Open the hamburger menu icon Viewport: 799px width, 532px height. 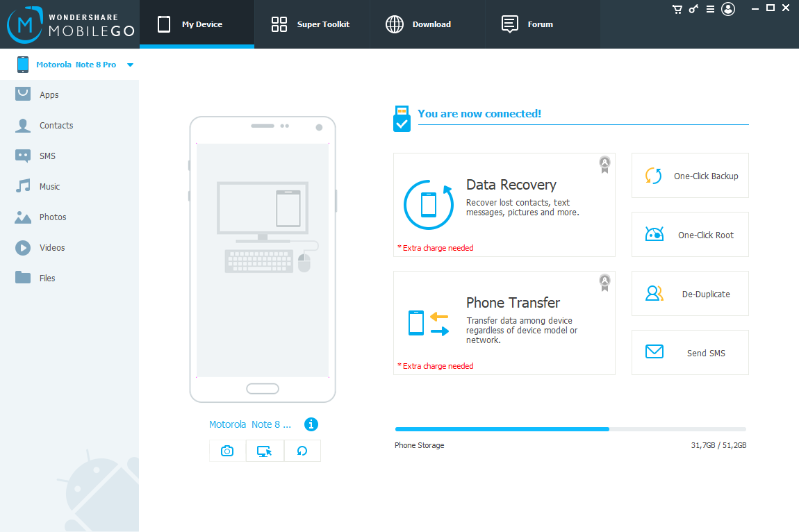[710, 9]
